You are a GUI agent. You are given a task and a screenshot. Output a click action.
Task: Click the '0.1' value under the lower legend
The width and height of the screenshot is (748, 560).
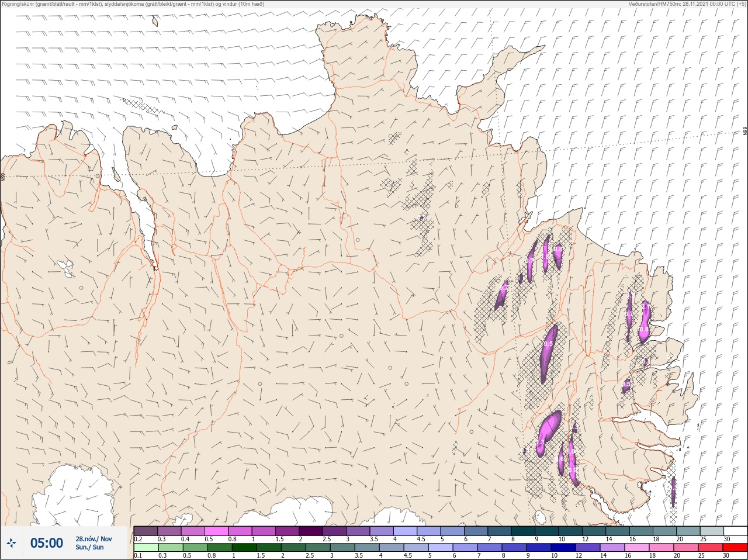pos(138,556)
